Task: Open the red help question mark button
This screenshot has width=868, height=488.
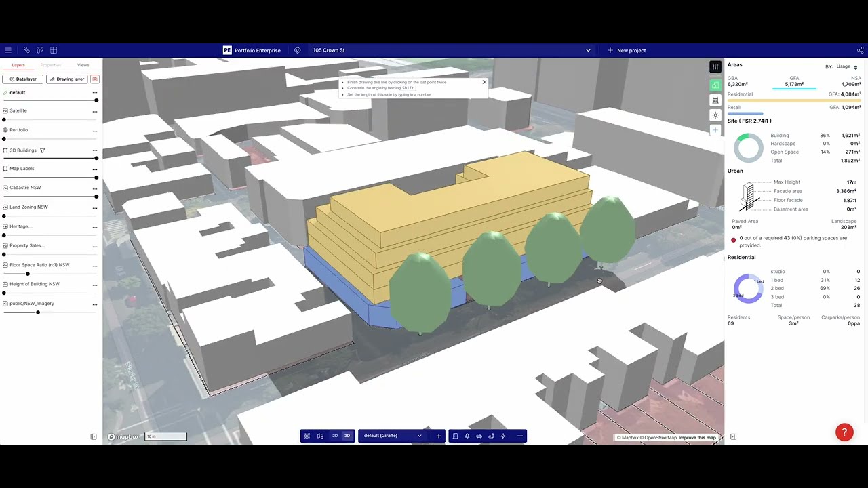Action: pyautogui.click(x=844, y=432)
